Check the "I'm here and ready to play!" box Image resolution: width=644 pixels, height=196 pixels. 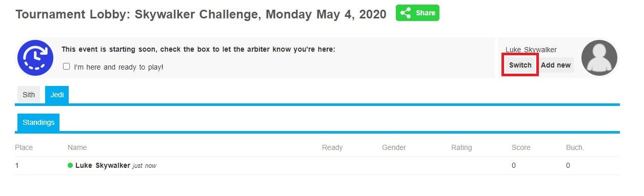pos(66,67)
